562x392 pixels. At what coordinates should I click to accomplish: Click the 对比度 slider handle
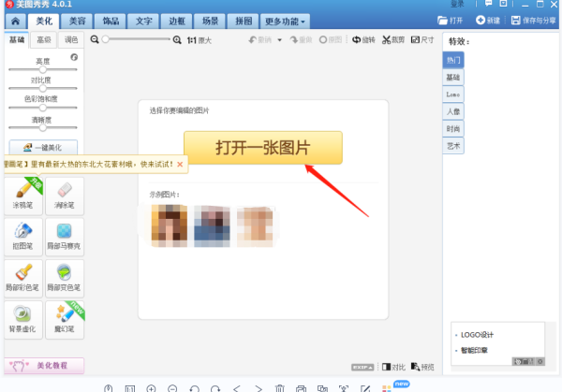pyautogui.click(x=43, y=88)
